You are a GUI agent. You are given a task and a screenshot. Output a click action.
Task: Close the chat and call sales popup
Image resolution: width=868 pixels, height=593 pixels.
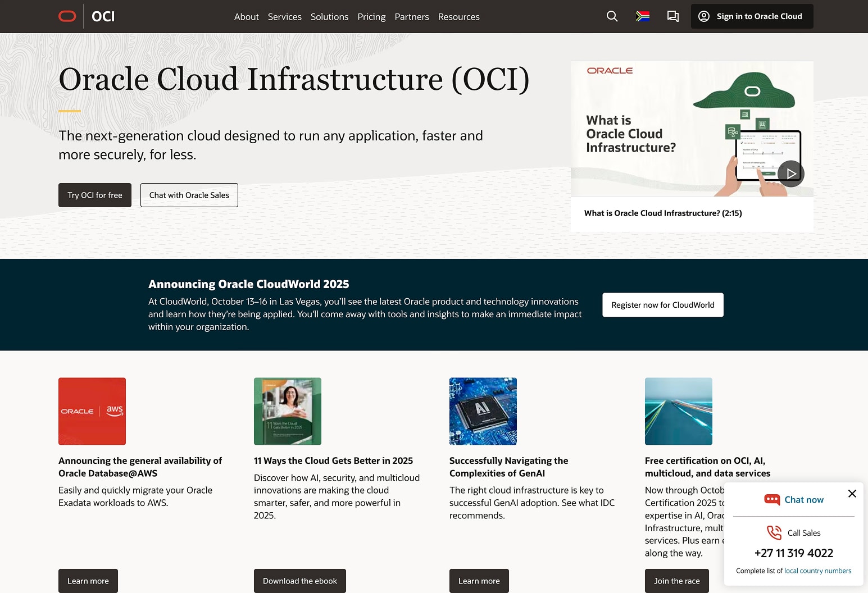pyautogui.click(x=852, y=494)
